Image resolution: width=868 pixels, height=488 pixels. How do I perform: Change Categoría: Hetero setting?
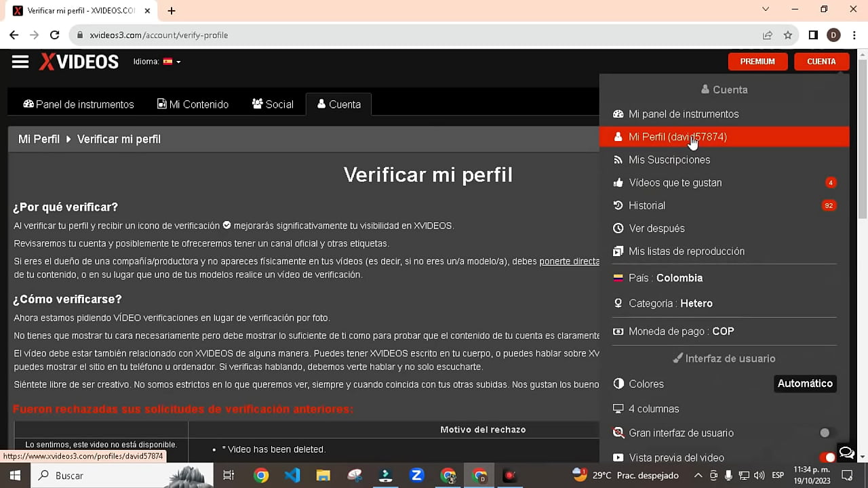tap(724, 304)
